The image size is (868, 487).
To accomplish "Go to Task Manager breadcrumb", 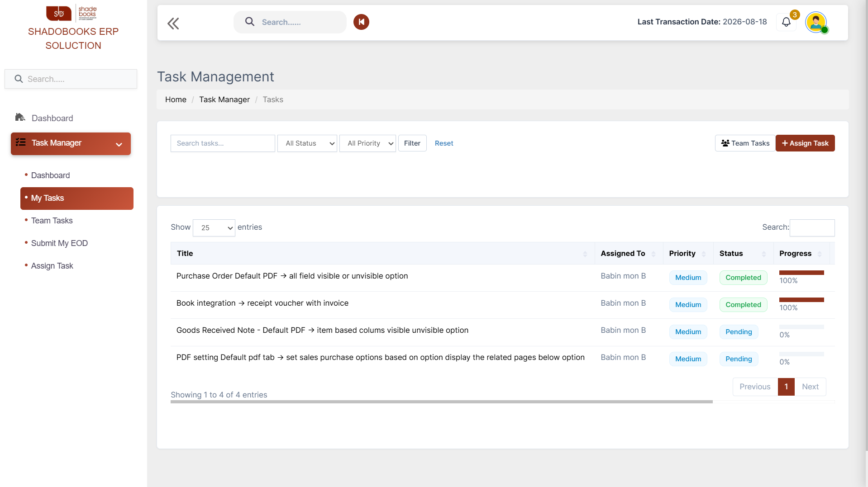I will pyautogui.click(x=224, y=99).
